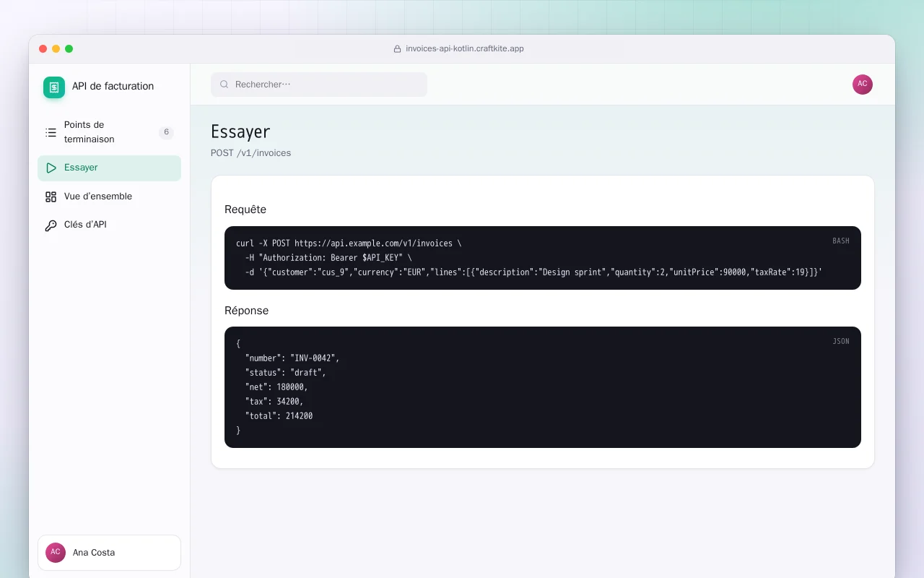The width and height of the screenshot is (924, 578).
Task: Click the API de facturation title
Action: coord(113,86)
